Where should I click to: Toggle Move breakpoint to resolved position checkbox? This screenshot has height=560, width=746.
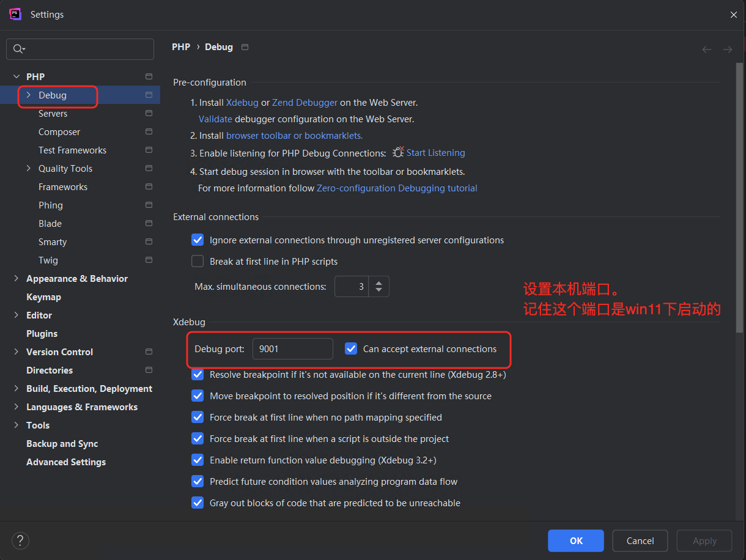tap(198, 396)
